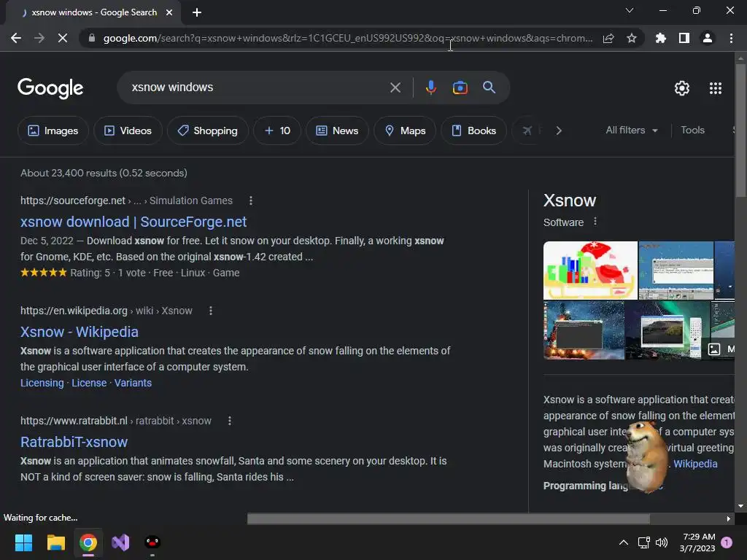Viewport: 747px width, 560px height.
Task: Open the All filters dropdown
Action: pos(631,130)
